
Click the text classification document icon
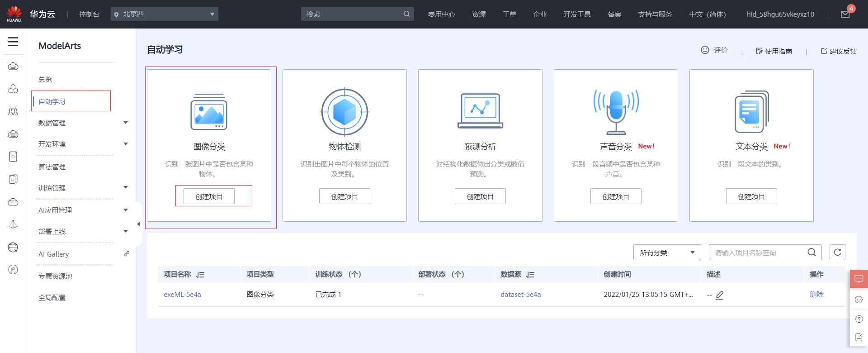tap(751, 112)
